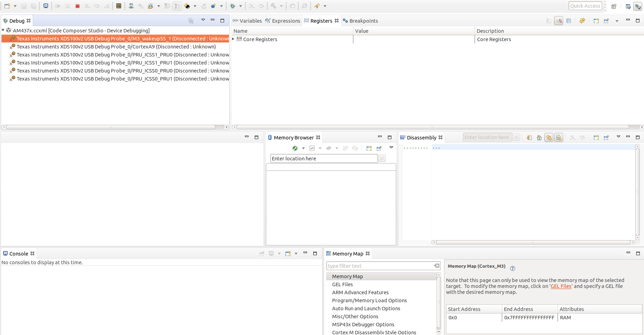Click the Home icon in Disassembly view
Image resolution: width=644 pixels, height=335 pixels.
click(x=539, y=138)
